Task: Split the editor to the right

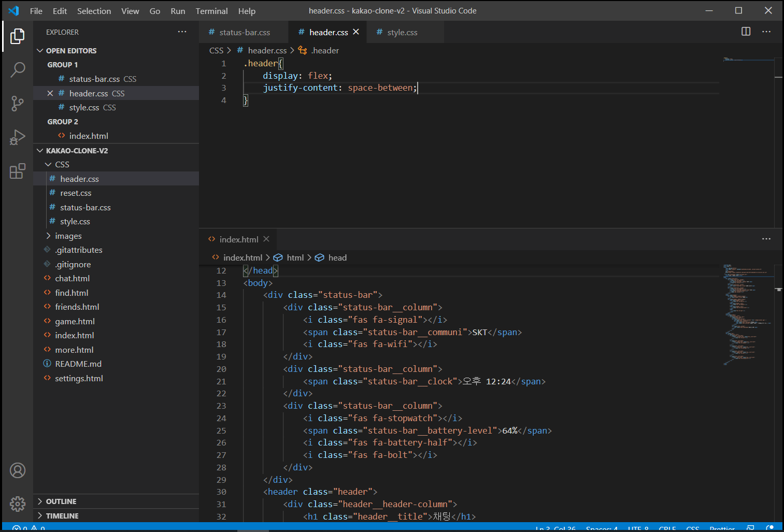Action: [746, 32]
